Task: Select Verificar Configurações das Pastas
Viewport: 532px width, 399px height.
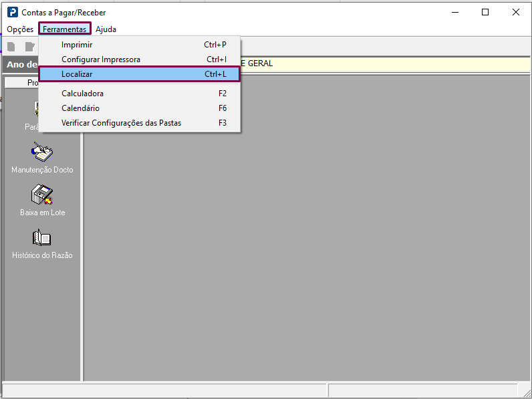Action: click(x=140, y=123)
